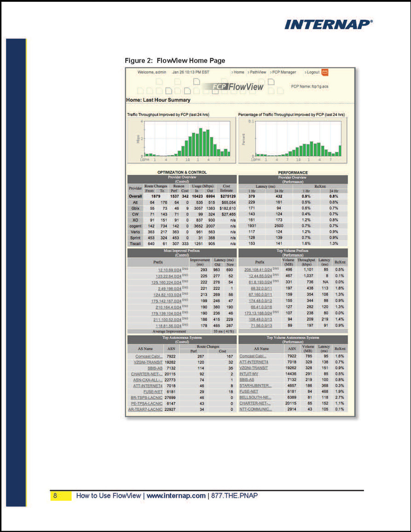This screenshot has width=411, height=532.
Task: Open ATT-INTERNET4 in the Control AS table
Action: coord(148,386)
